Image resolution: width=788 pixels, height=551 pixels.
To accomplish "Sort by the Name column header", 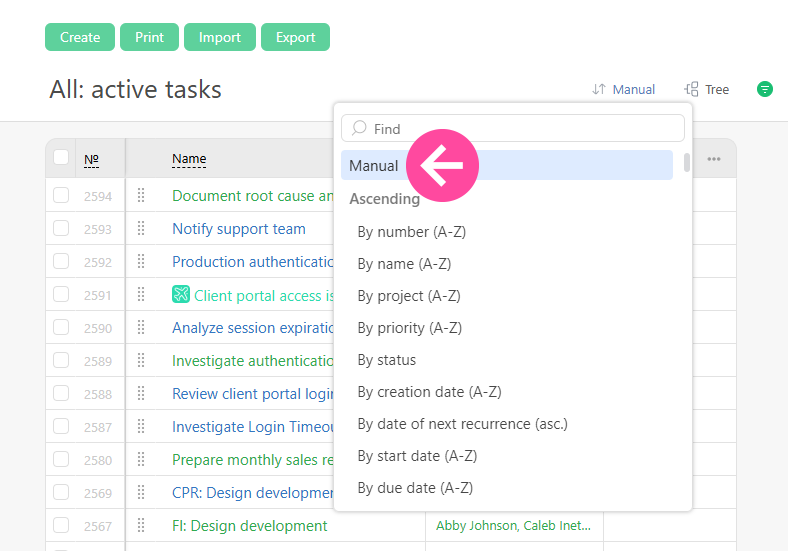I will [189, 159].
